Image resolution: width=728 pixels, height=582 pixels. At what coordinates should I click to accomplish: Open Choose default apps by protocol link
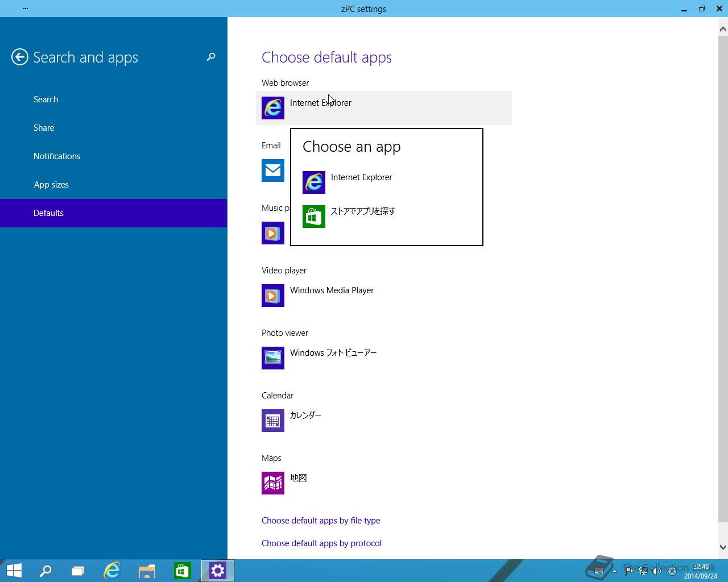tap(321, 543)
